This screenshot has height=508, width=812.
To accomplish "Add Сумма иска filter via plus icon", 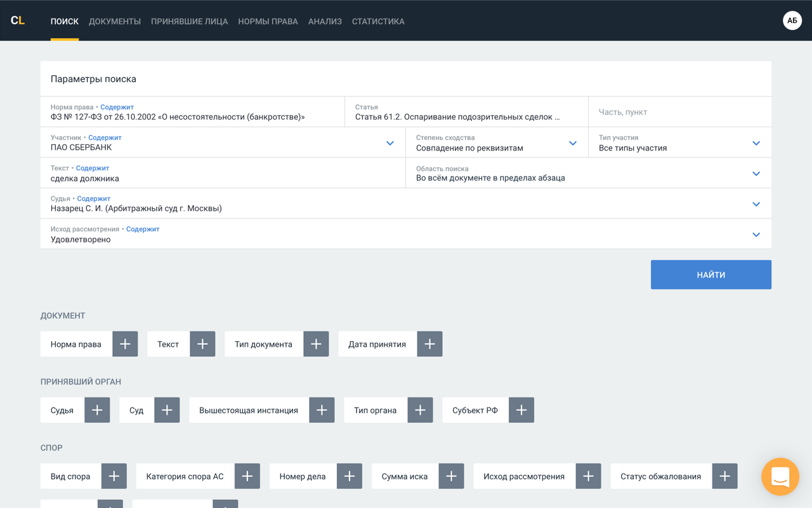I will [x=451, y=476].
